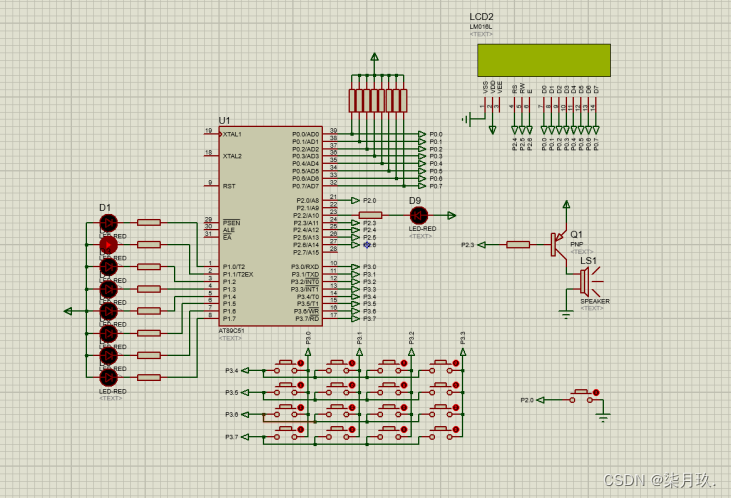Screen dimensions: 731x498
Task: Click keypad button at row P3.4, column P3.3
Action: coord(441,367)
